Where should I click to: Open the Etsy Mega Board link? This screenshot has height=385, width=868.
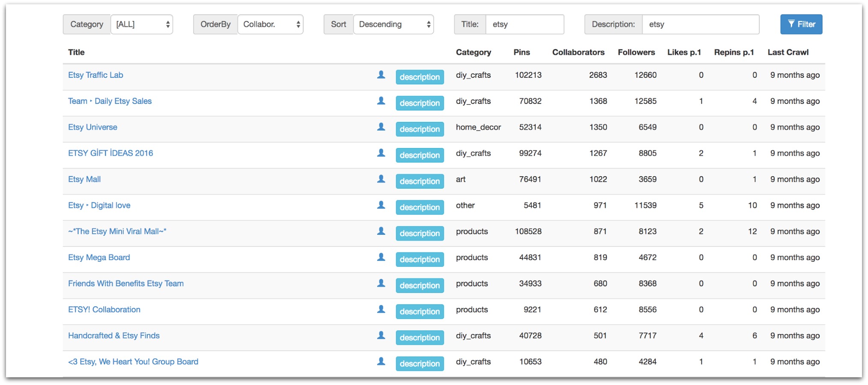point(99,258)
